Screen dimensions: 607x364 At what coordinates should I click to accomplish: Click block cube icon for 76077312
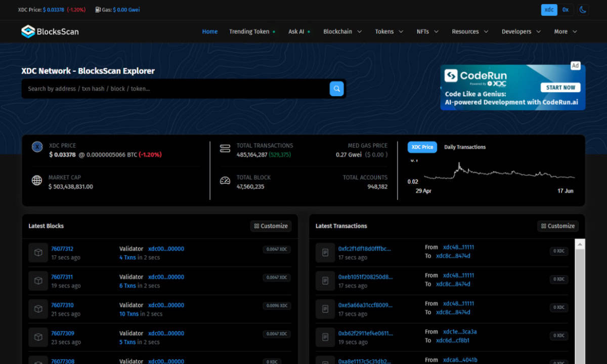point(38,253)
